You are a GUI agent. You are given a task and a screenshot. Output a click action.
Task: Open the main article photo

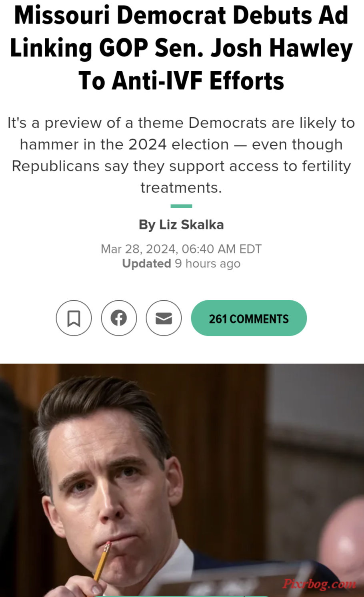coord(182,480)
